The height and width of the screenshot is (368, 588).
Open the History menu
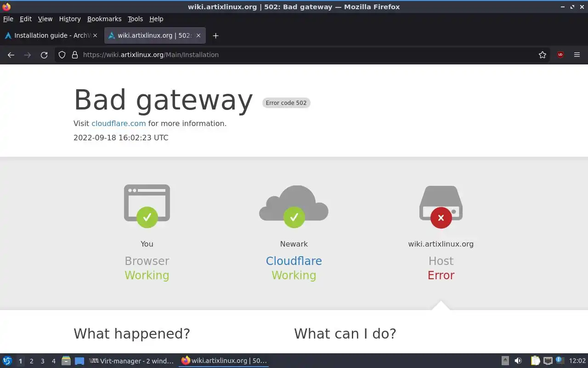[70, 19]
